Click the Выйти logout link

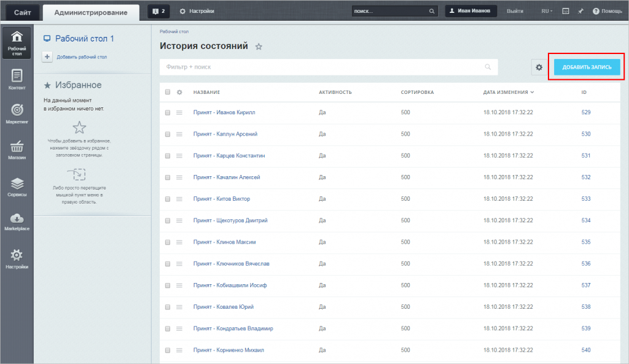(x=515, y=11)
